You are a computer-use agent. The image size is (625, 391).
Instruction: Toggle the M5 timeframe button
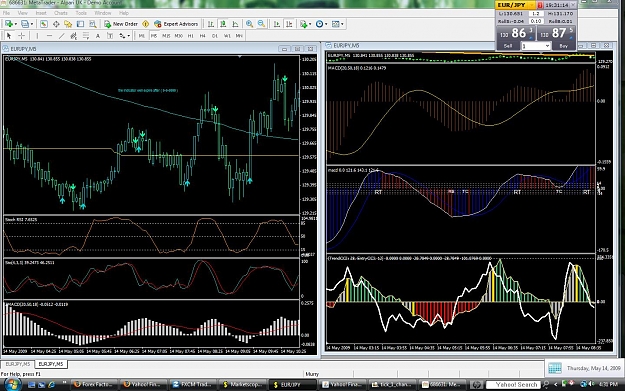154,36
